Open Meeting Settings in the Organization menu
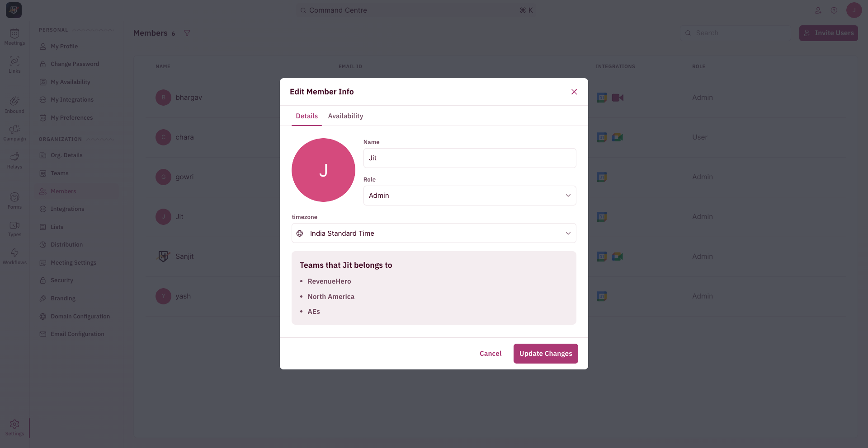Viewport: 868px width, 448px height. (x=73, y=263)
